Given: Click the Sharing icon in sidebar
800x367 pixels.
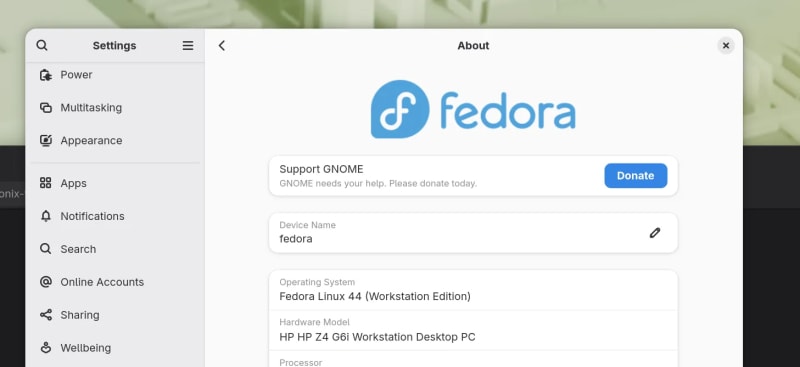Looking at the screenshot, I should pos(46,314).
